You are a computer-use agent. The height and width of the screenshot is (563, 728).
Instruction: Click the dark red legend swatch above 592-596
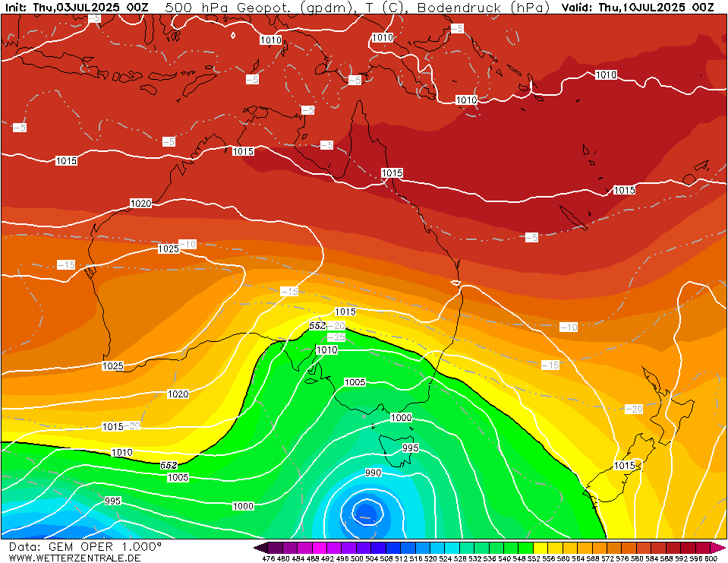pos(688,547)
